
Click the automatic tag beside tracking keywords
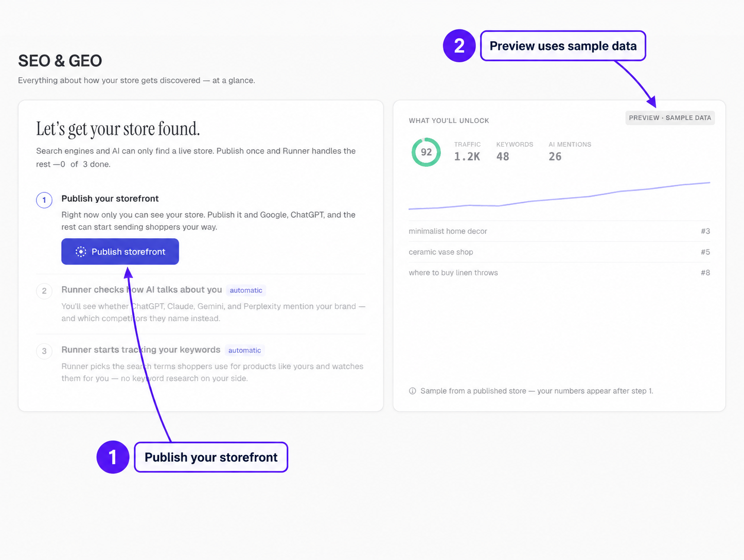pos(244,351)
